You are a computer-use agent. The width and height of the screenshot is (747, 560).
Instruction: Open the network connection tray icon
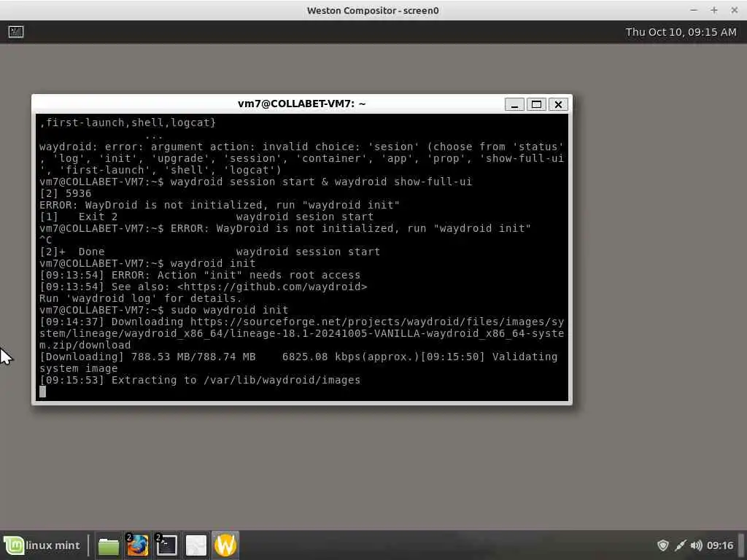[680, 545]
